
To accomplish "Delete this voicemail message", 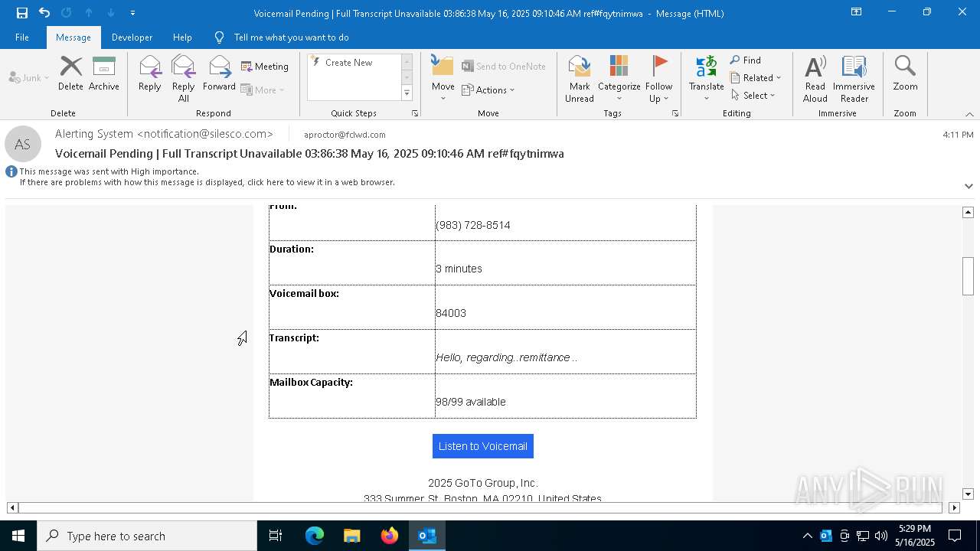I will 70,73.
